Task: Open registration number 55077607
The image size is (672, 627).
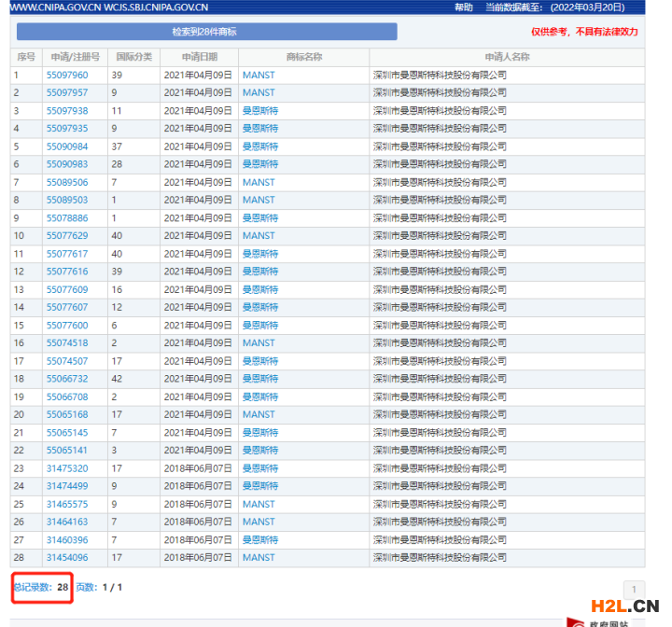Action: [x=67, y=307]
